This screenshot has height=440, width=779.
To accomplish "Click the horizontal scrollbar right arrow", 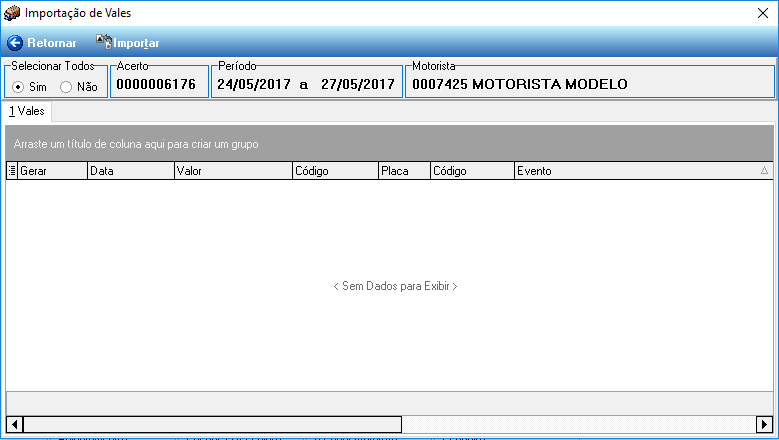I will [764, 425].
